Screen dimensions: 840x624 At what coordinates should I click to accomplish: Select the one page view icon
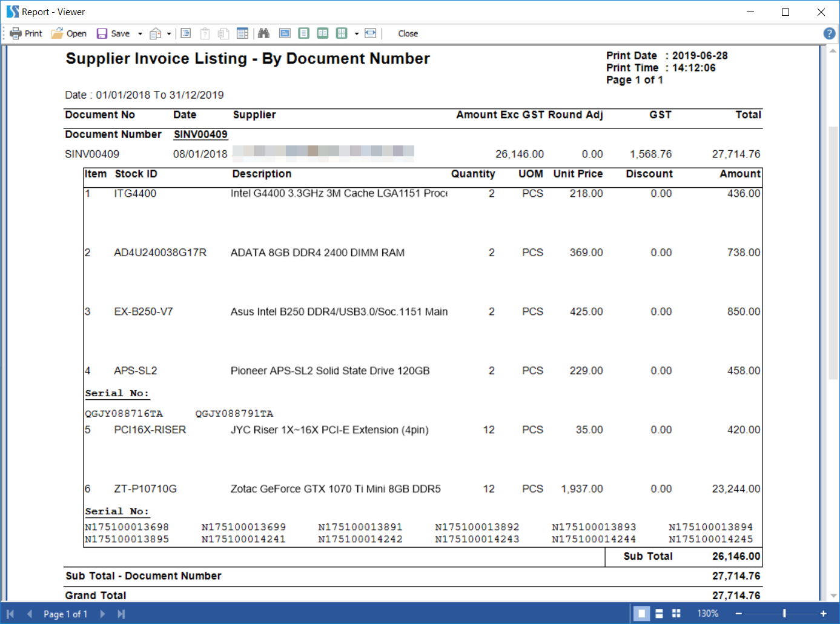coord(304,33)
